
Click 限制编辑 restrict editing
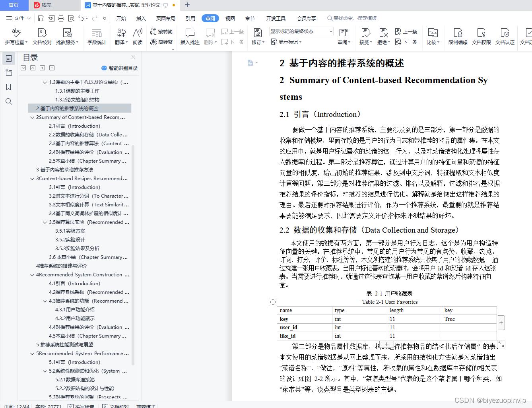click(458, 36)
